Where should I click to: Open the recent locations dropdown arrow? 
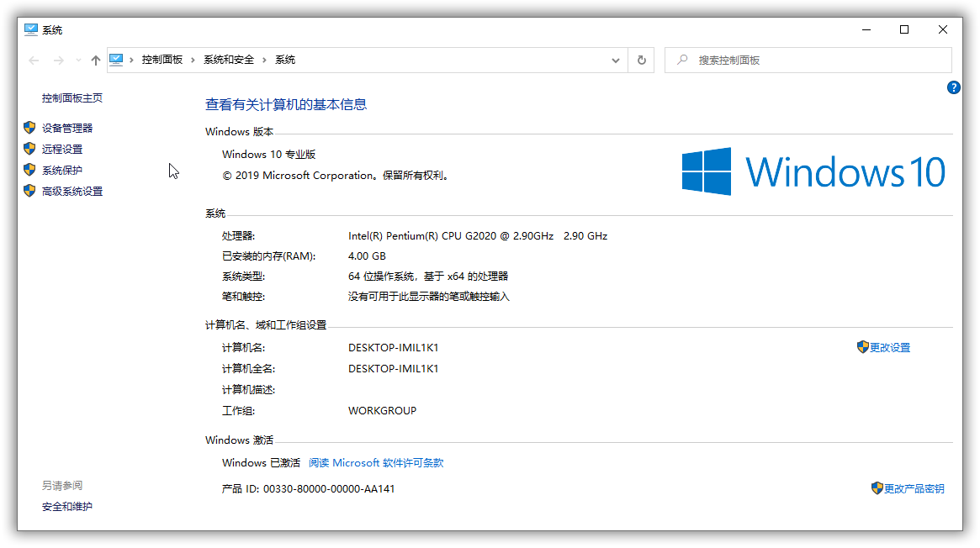click(78, 61)
